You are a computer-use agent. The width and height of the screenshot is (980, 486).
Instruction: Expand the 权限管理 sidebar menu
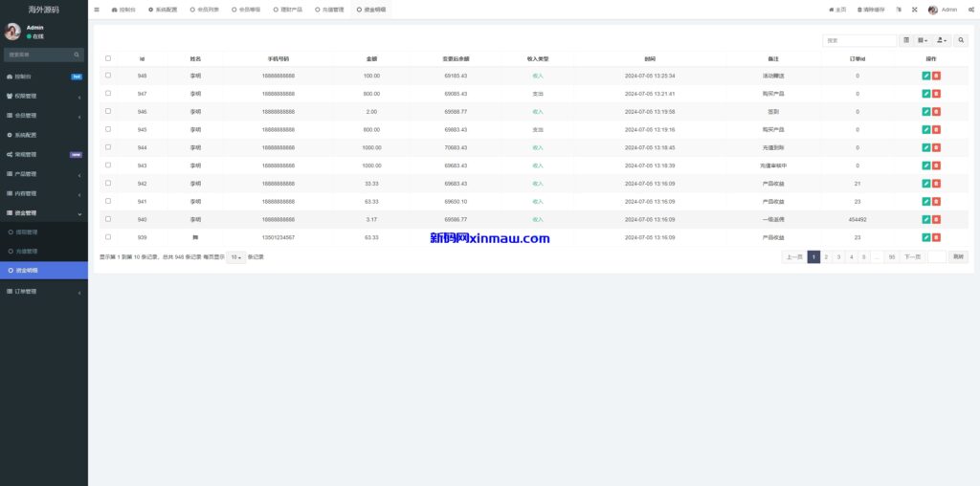(x=44, y=96)
